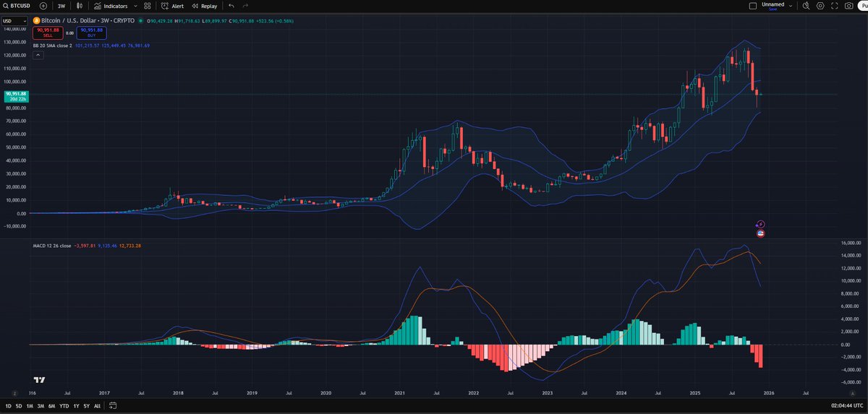The image size is (868, 414).
Task: Select the MACD 12 26 close legend
Action: pyautogui.click(x=52, y=246)
